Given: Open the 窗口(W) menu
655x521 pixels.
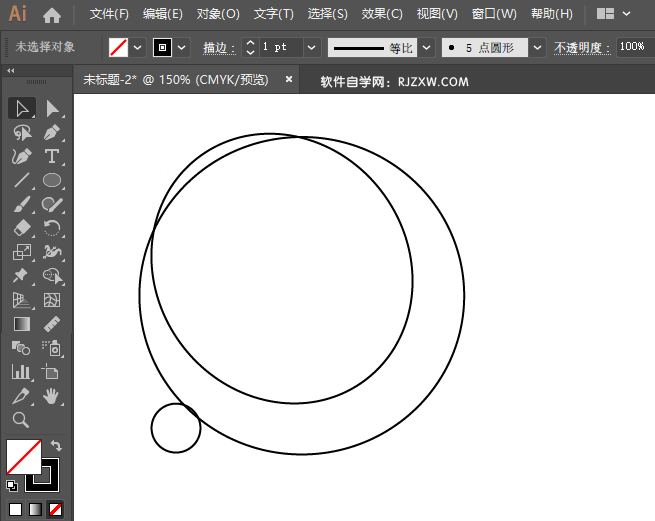Looking at the screenshot, I should click(494, 14).
